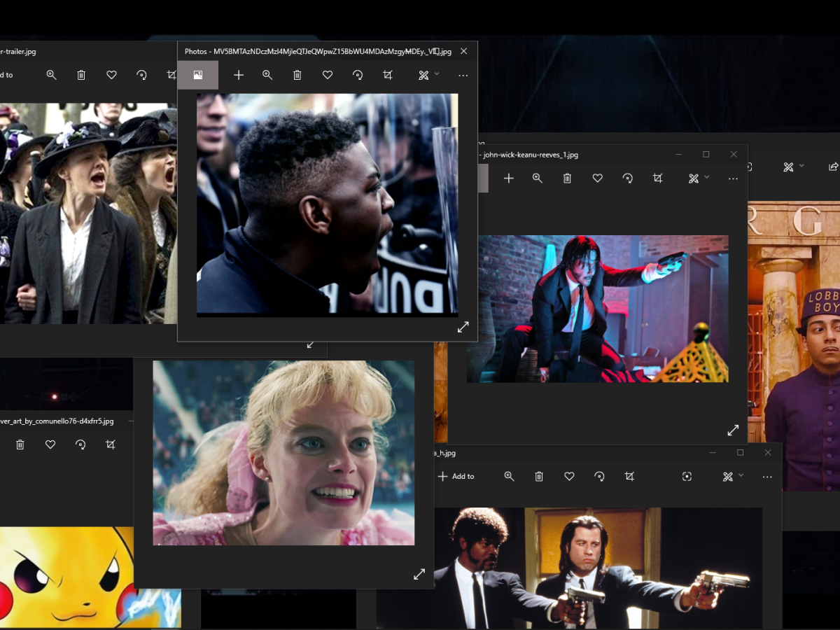
Task: Click the Pikachu artwork image
Action: coord(66,577)
